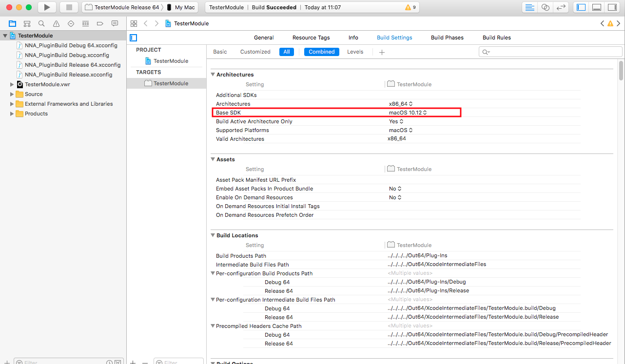Open the Architectures x86_64 dropdown
This screenshot has width=625, height=364.
click(401, 104)
